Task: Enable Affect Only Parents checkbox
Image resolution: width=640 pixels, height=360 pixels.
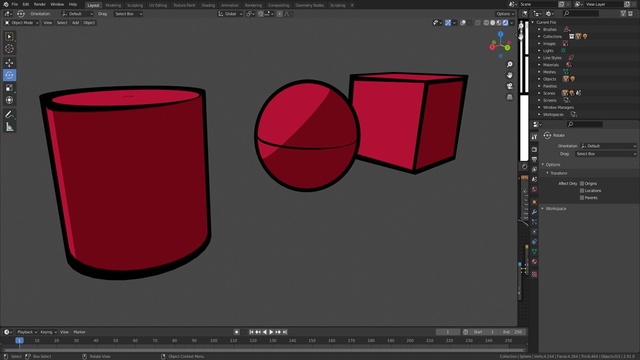Action: click(582, 198)
